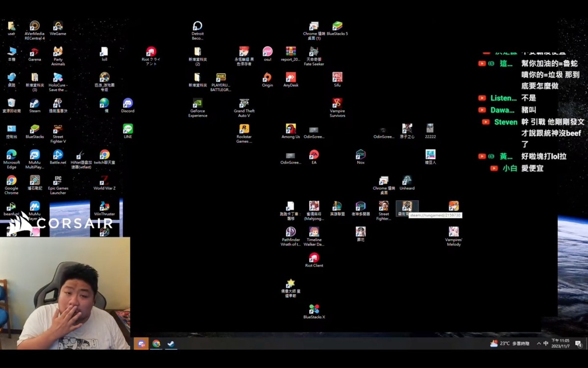Open the Nox emulator shortcut
The width and height of the screenshot is (588, 368).
tap(361, 157)
